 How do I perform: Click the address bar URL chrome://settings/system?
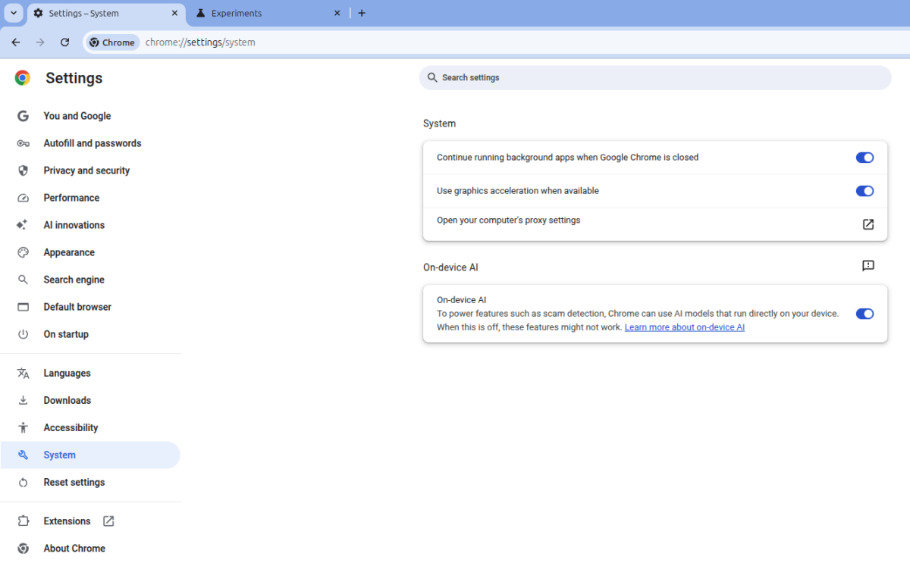[x=200, y=42]
